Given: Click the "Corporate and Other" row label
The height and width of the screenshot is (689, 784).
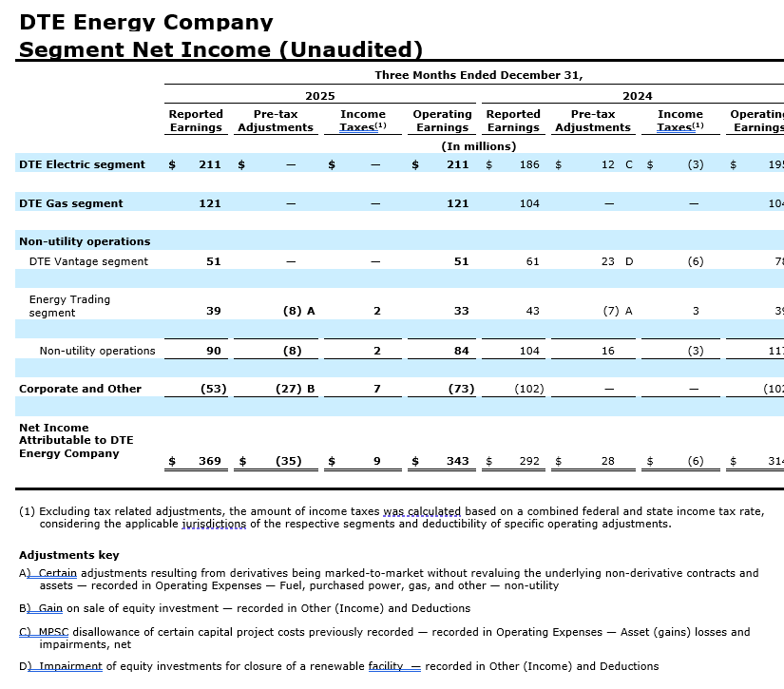Looking at the screenshot, I should tap(80, 389).
